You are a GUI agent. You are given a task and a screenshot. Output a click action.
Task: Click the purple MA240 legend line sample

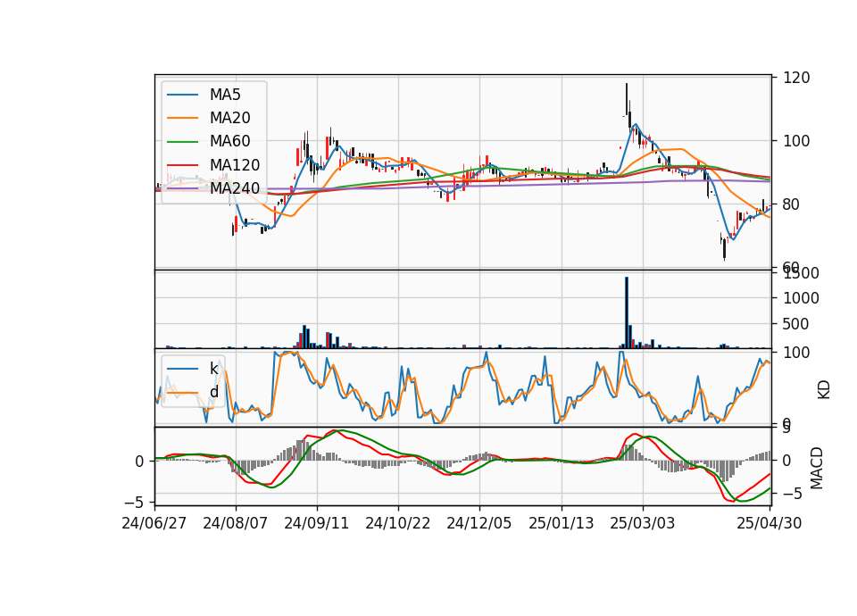(x=182, y=188)
